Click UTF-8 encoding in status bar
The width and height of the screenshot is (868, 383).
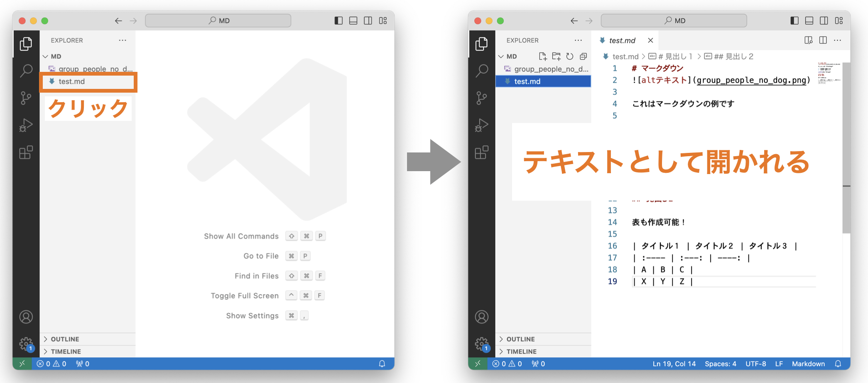(755, 363)
